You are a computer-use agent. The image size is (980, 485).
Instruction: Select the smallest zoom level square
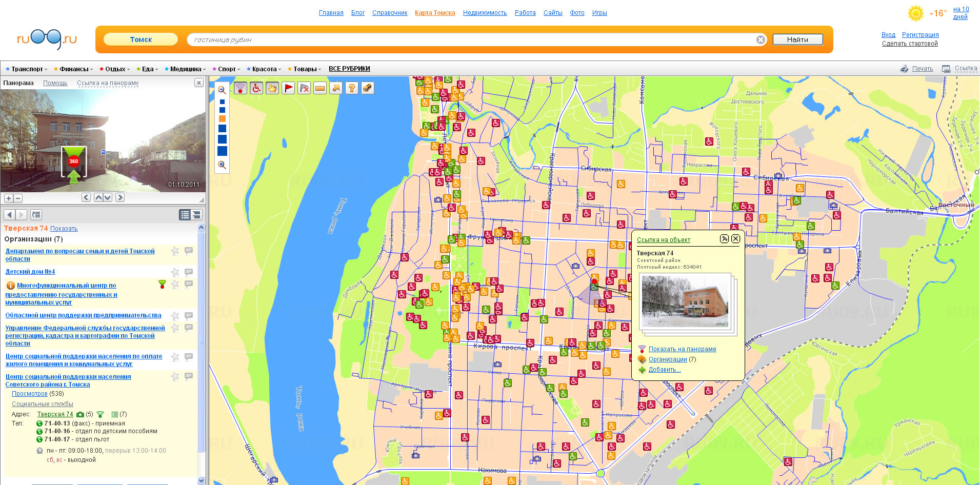tap(222, 102)
